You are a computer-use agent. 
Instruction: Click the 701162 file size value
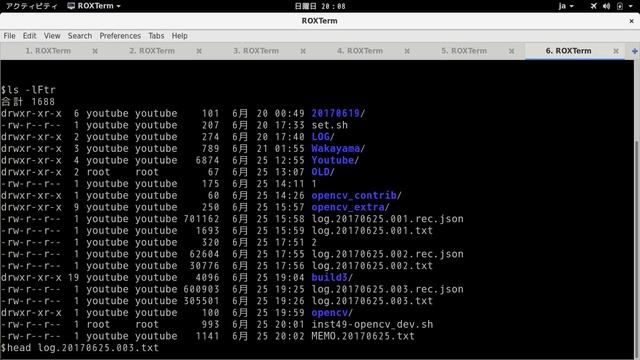(201, 219)
